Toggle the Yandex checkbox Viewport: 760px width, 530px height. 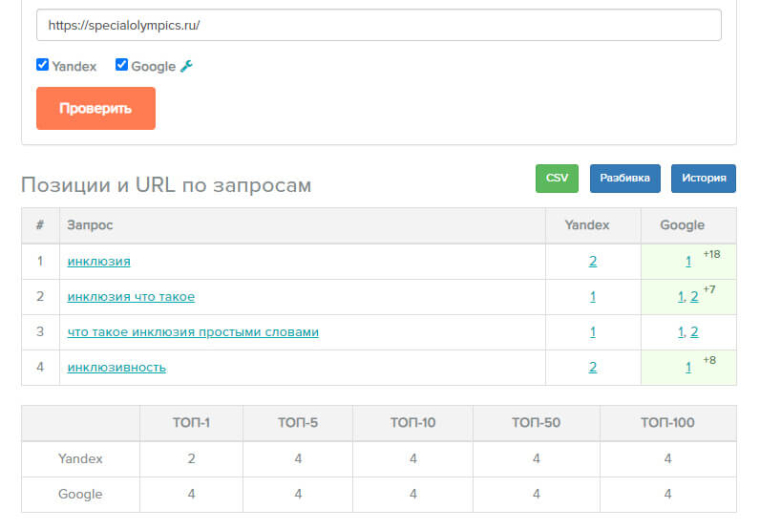point(43,65)
